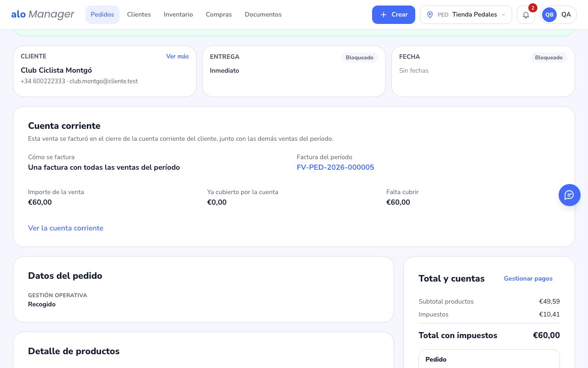Go to the Pedidos tab
Viewport: 588px width, 368px height.
(x=102, y=15)
